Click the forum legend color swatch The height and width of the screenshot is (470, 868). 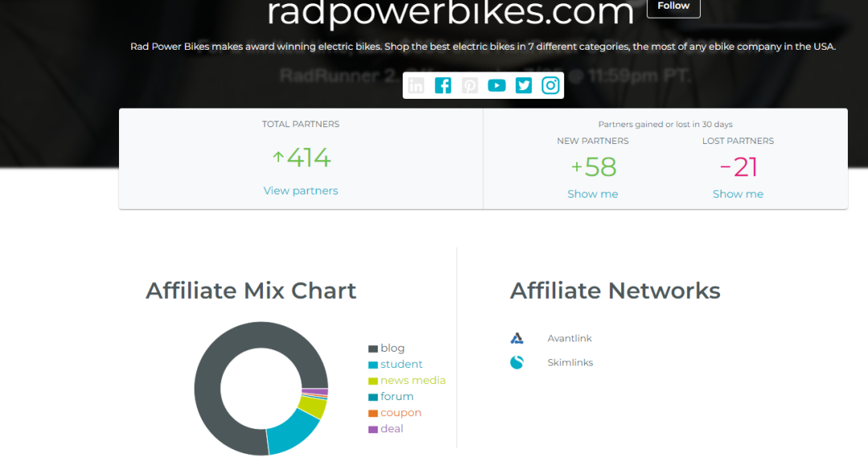tap(373, 397)
